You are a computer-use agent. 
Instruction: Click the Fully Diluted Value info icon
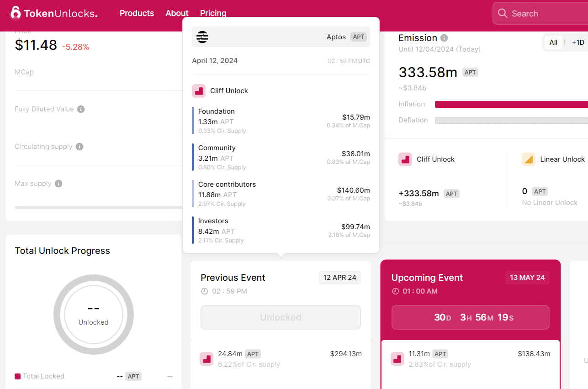point(81,109)
